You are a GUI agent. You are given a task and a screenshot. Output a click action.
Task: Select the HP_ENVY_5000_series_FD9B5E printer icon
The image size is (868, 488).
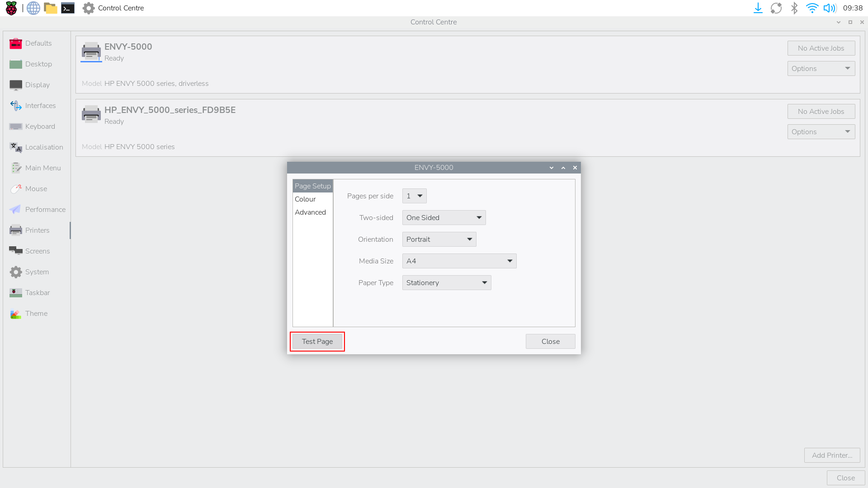click(x=91, y=114)
